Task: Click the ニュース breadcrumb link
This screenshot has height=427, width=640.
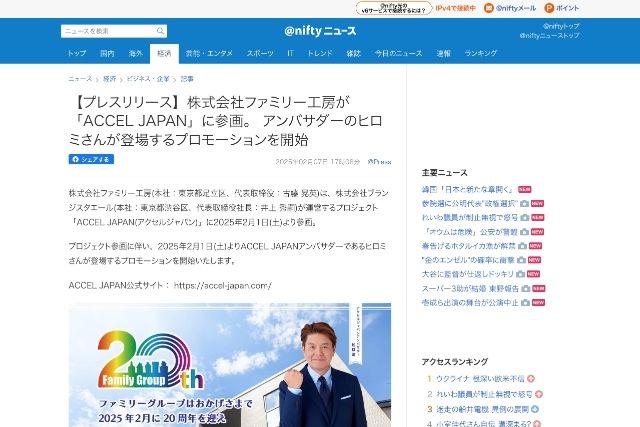Action: (x=80, y=79)
